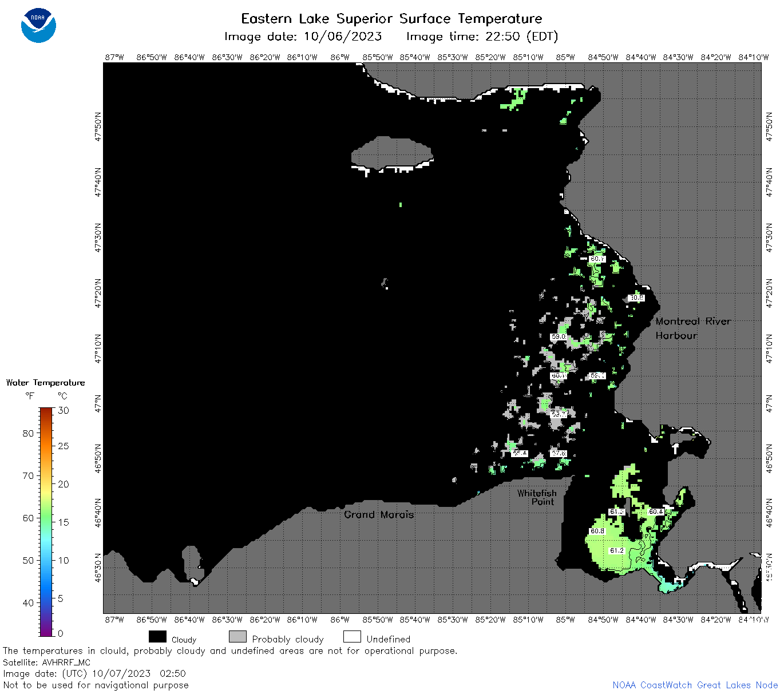Image resolution: width=784 pixels, height=694 pixels.
Task: Click the 47°N label on left axis
Action: (x=98, y=403)
